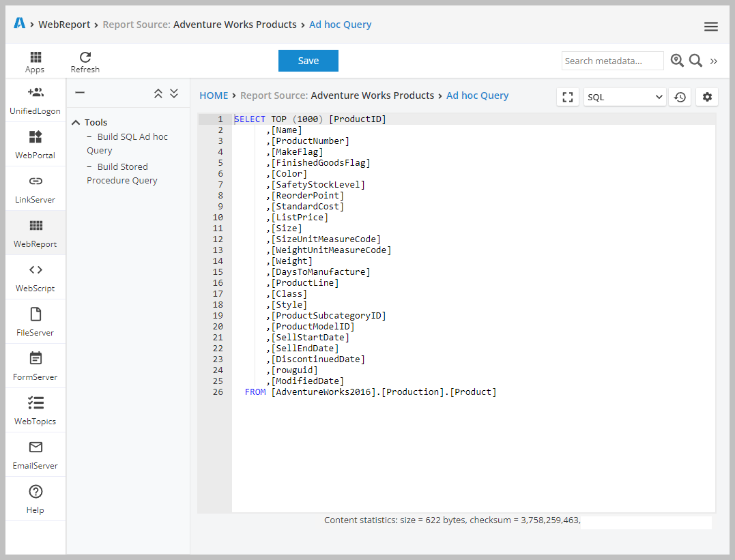
Task: Open FormServer in the sidebar
Action: tap(35, 366)
